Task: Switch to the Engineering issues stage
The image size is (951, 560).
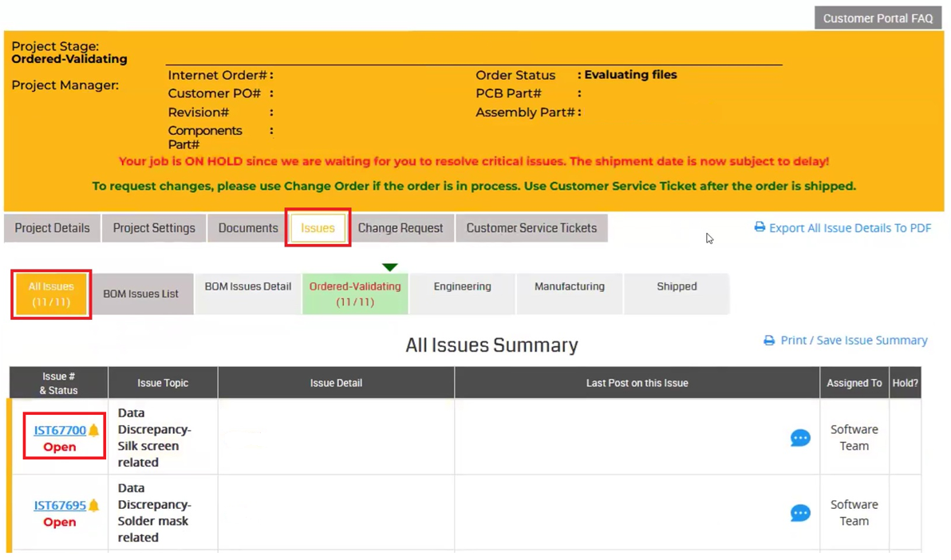Action: (462, 286)
